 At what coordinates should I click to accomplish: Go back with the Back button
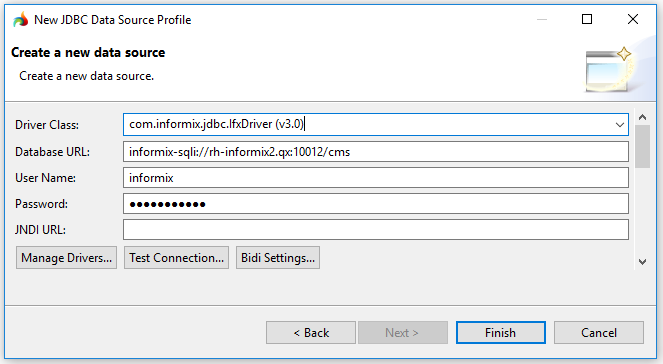point(311,333)
